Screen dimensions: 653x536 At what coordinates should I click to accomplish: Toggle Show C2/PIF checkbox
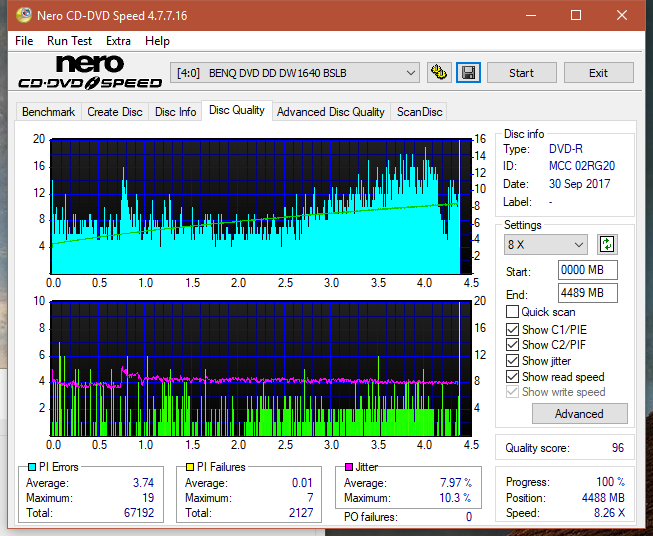coord(512,345)
